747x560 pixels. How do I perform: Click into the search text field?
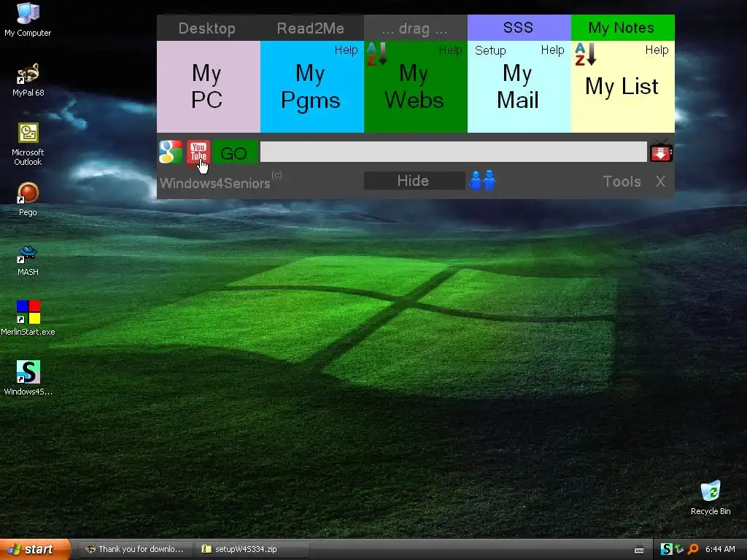(x=454, y=152)
